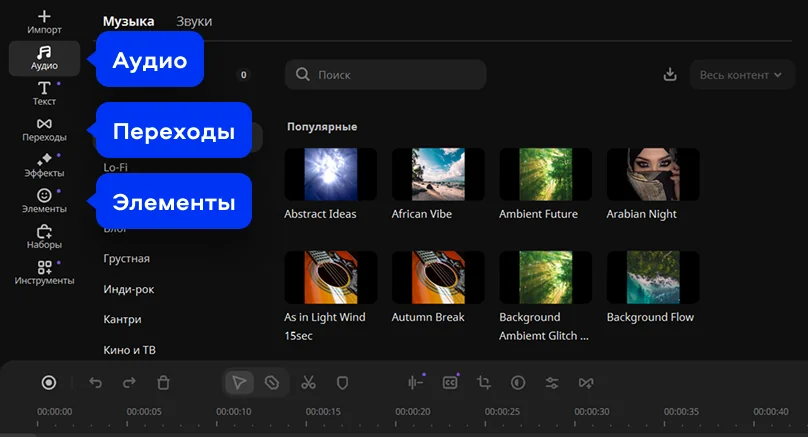Select the pointer selection tool
The height and width of the screenshot is (437, 808).
pyautogui.click(x=239, y=383)
